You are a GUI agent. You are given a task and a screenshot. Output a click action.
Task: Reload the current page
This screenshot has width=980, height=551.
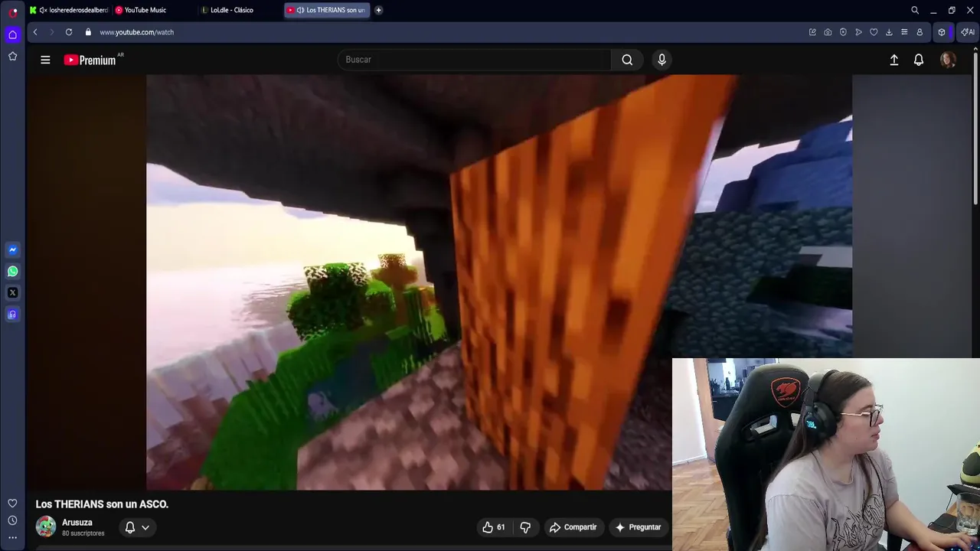tap(69, 32)
